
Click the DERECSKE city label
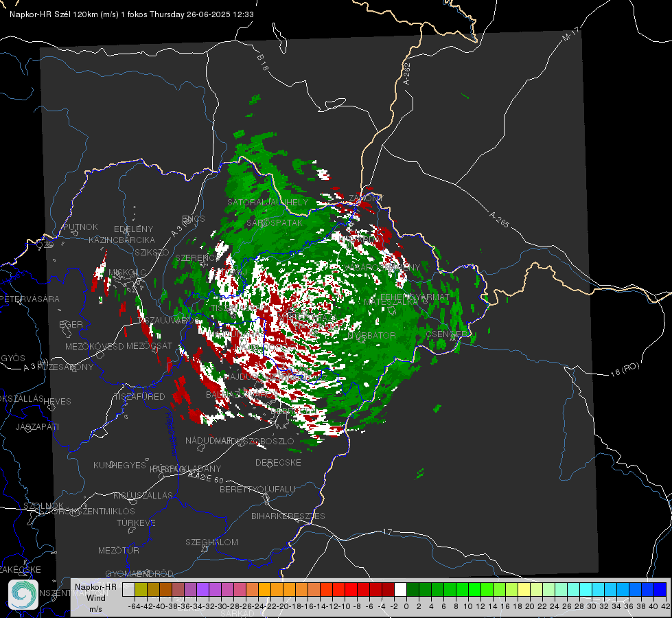[x=278, y=463]
